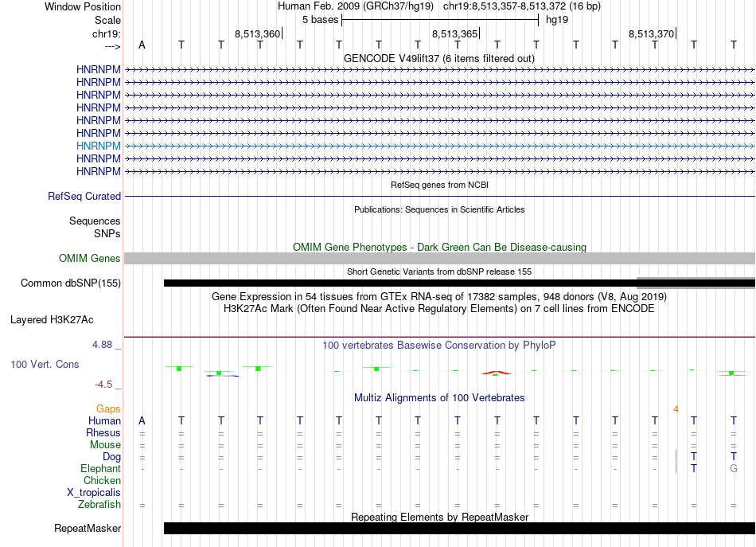This screenshot has width=756, height=547.
Task: Click the blue negative PhyloP bar
Action: pyautogui.click(x=222, y=375)
